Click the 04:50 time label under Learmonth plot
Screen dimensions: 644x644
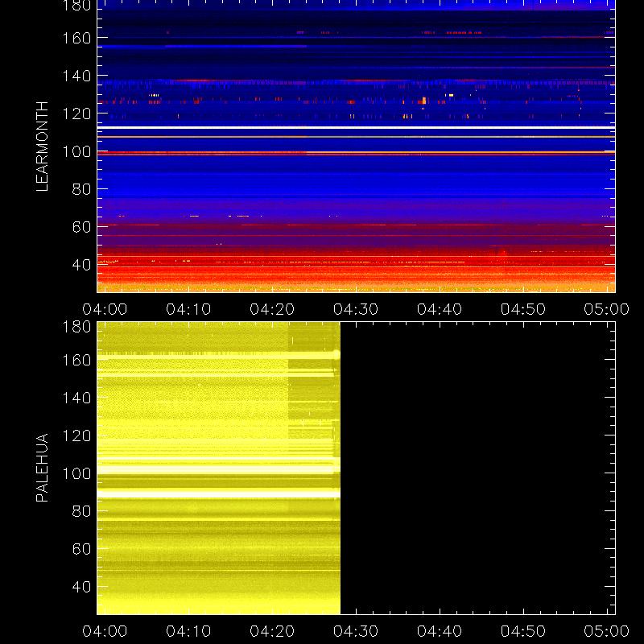tap(523, 309)
